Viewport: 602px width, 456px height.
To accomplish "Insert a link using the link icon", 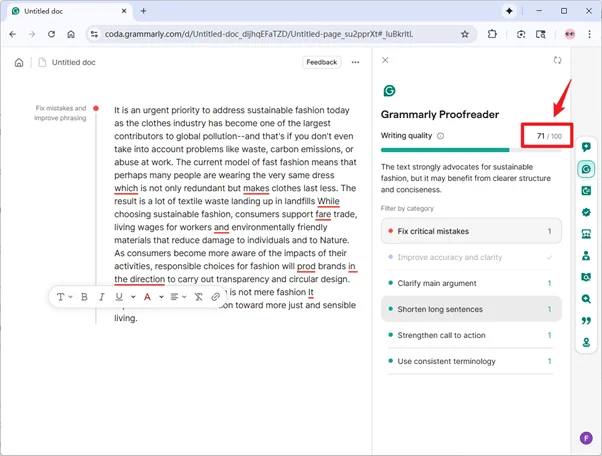I will [215, 297].
